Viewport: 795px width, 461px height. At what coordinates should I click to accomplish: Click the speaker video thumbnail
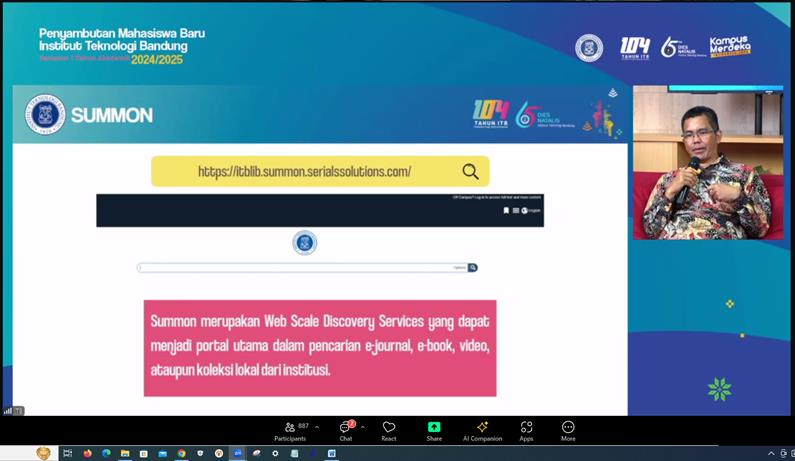pos(708,162)
